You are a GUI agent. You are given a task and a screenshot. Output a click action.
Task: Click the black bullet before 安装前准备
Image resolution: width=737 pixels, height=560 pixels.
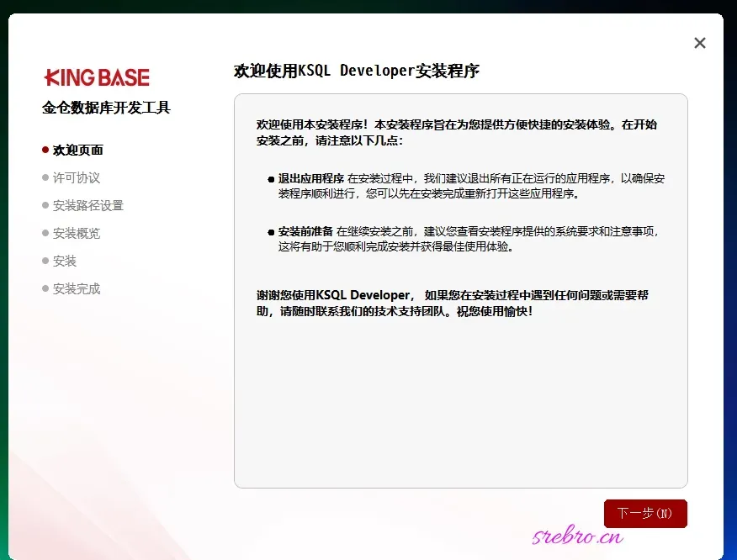(x=271, y=232)
